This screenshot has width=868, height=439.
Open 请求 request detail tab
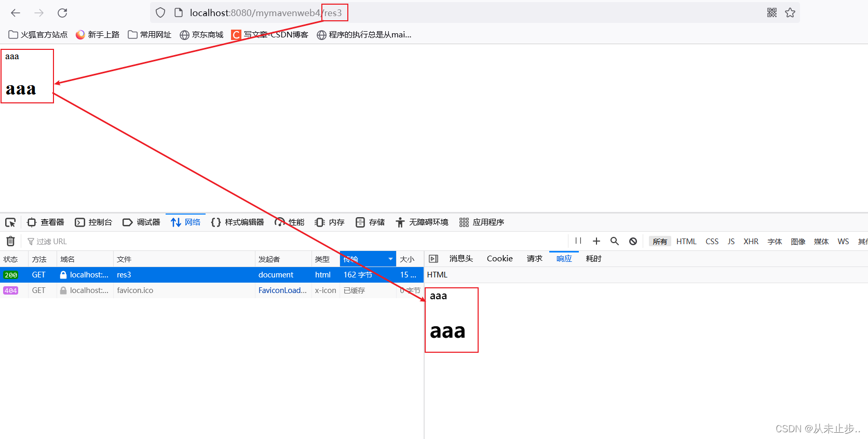[x=535, y=259]
